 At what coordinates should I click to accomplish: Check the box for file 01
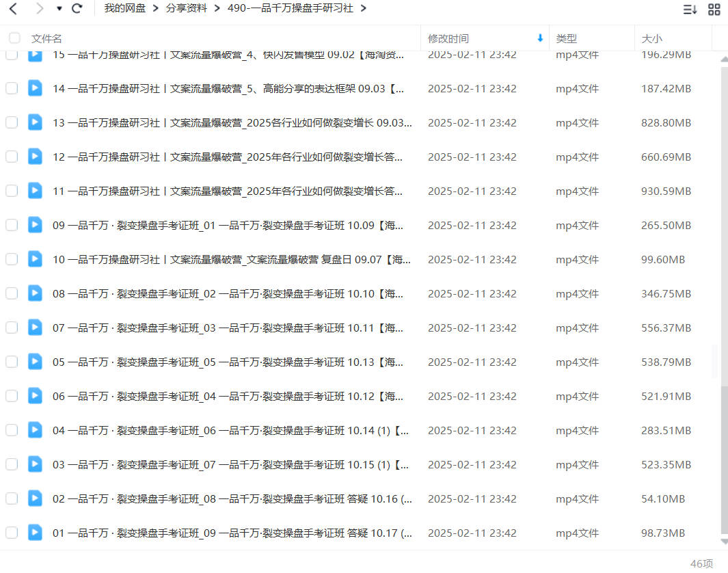click(x=12, y=533)
